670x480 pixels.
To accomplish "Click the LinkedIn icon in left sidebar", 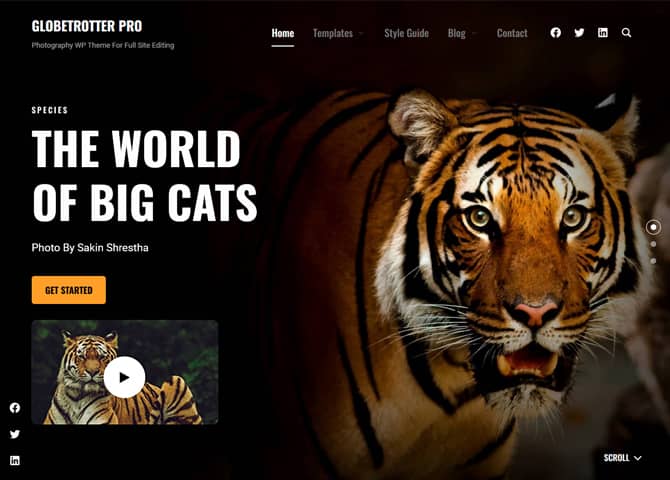I will pyautogui.click(x=15, y=460).
